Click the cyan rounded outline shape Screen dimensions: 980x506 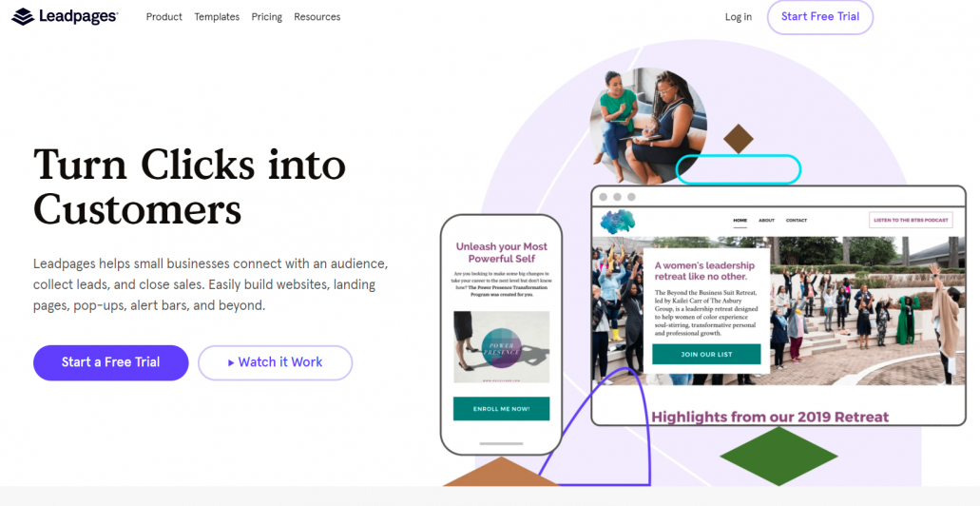739,169
